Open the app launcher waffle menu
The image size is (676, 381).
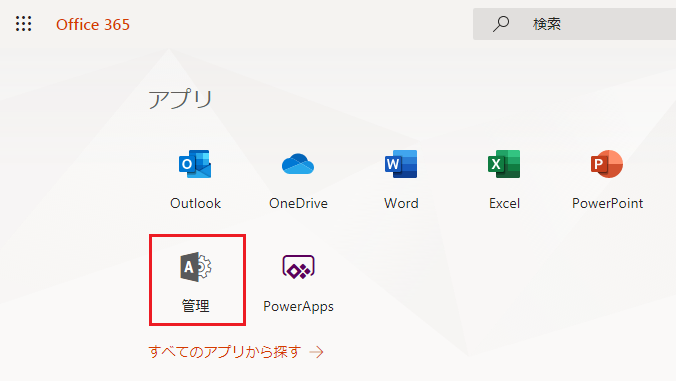23,24
